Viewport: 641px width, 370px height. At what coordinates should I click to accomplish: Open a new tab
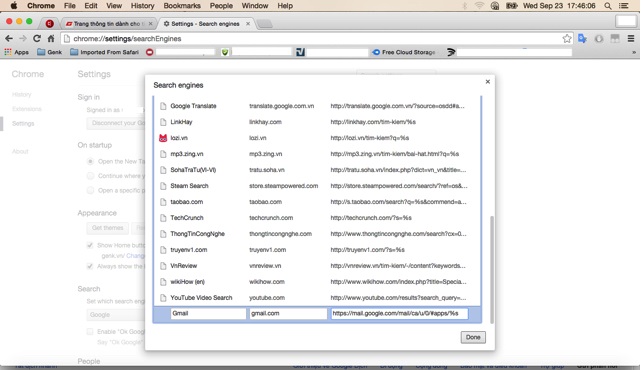[x=265, y=24]
